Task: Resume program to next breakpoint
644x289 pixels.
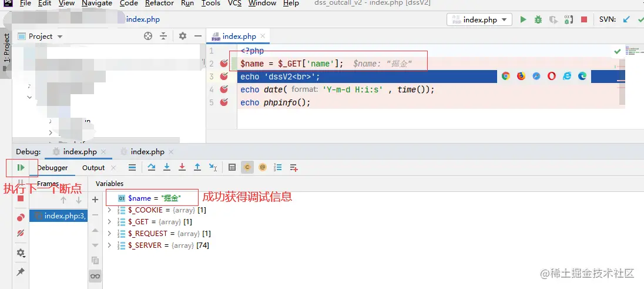Action: click(x=21, y=168)
